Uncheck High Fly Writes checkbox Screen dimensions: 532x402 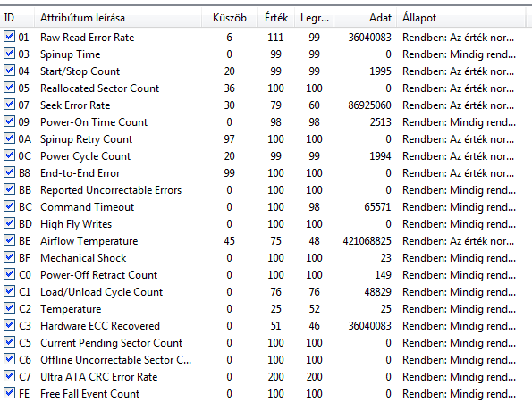pyautogui.click(x=9, y=223)
